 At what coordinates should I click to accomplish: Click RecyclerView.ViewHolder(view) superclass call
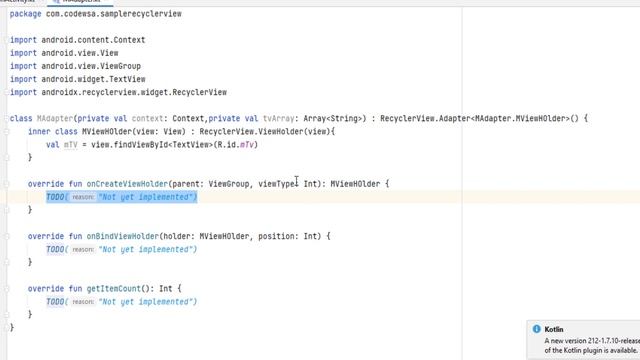[265, 131]
